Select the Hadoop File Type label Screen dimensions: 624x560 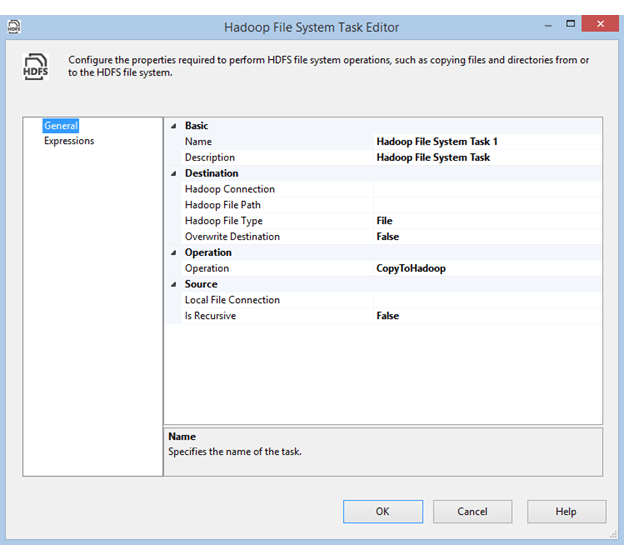pos(224,221)
